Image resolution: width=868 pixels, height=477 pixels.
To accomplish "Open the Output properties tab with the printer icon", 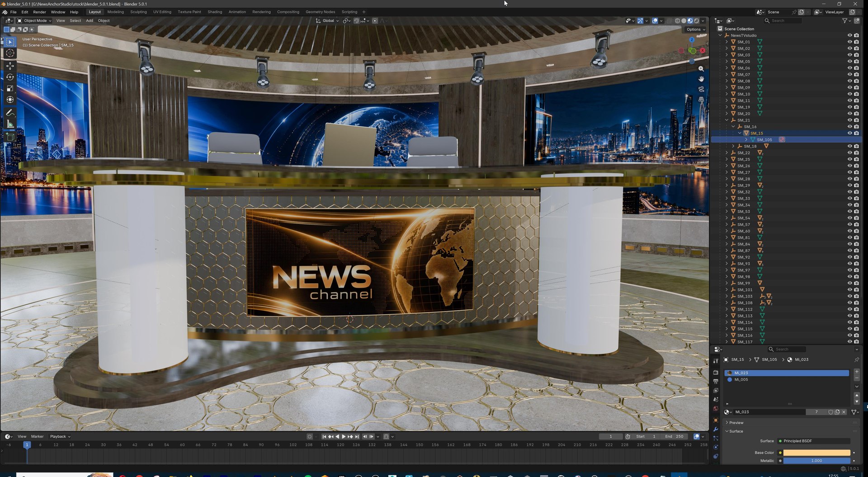I will tap(716, 382).
